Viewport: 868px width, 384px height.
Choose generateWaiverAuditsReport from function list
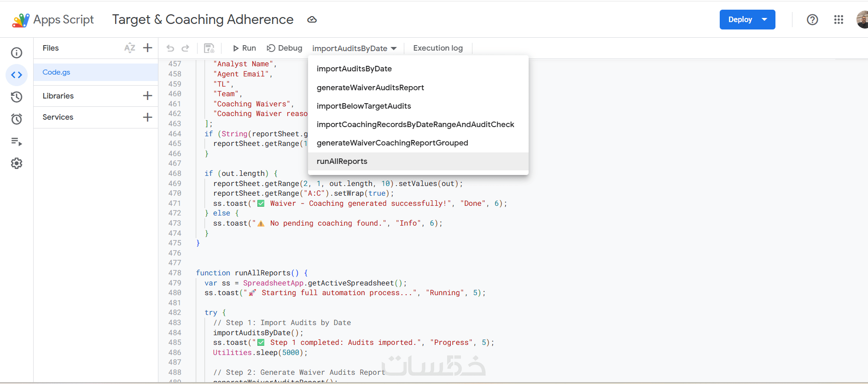pyautogui.click(x=370, y=87)
